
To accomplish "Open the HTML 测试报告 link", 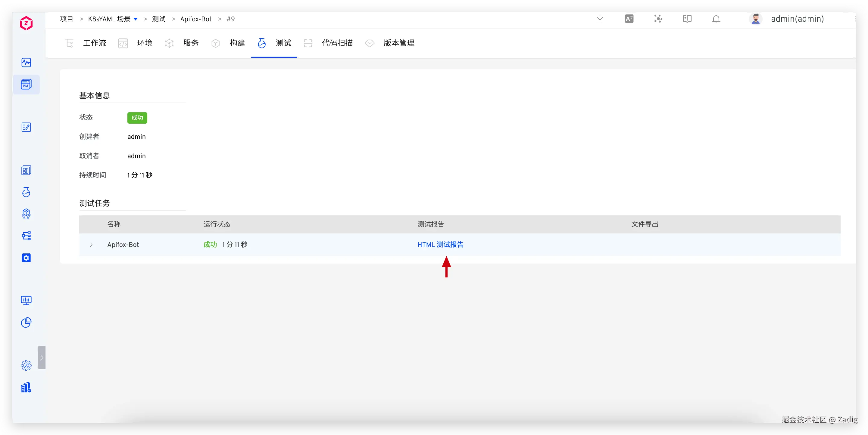I will [440, 245].
